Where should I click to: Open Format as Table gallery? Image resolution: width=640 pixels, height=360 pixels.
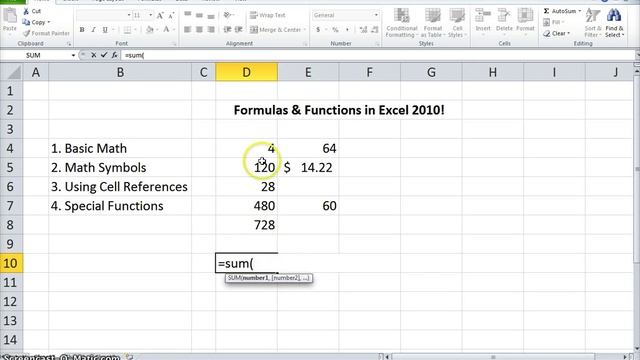point(432,23)
